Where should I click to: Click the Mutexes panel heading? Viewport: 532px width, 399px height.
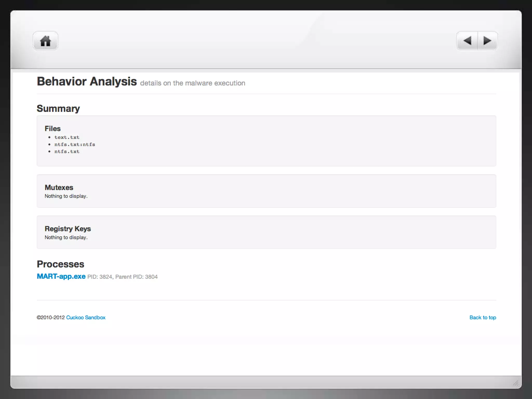tap(59, 187)
